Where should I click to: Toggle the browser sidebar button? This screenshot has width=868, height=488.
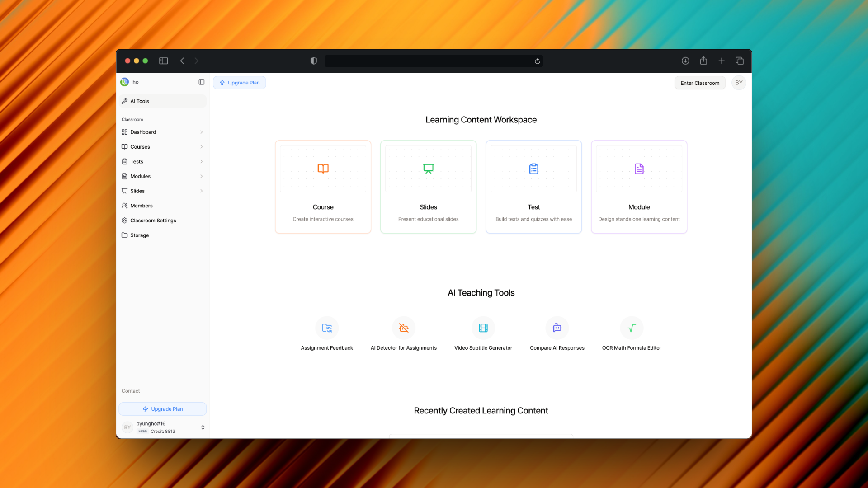(x=164, y=61)
